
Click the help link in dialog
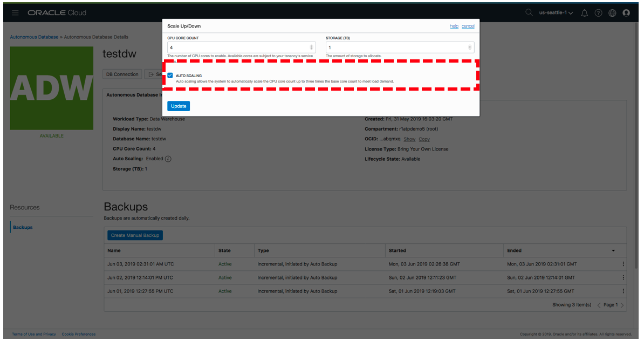pos(454,26)
